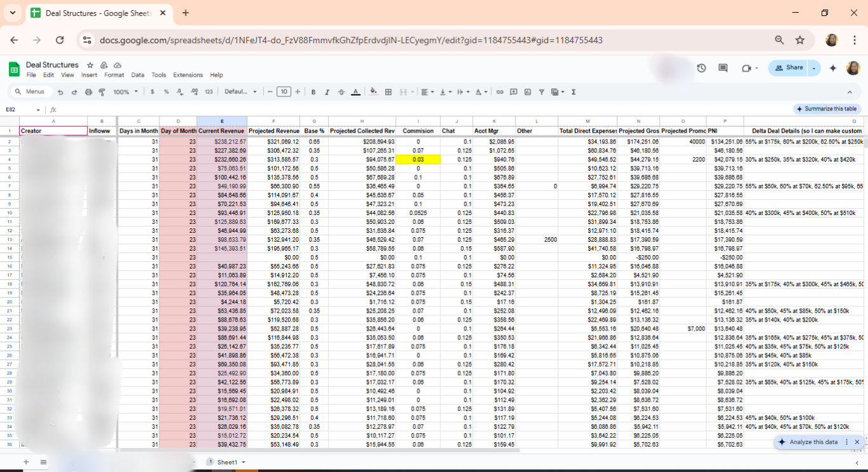Open the all sheets list icon

(43, 462)
